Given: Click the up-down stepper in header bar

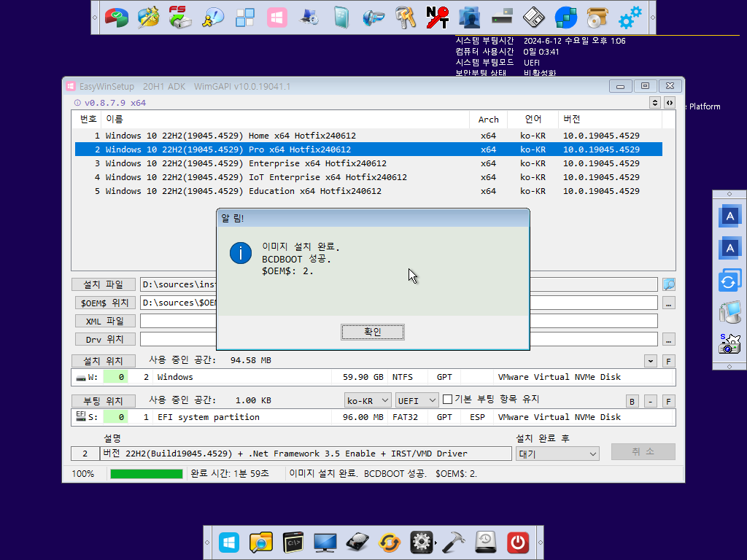Looking at the screenshot, I should coord(655,102).
